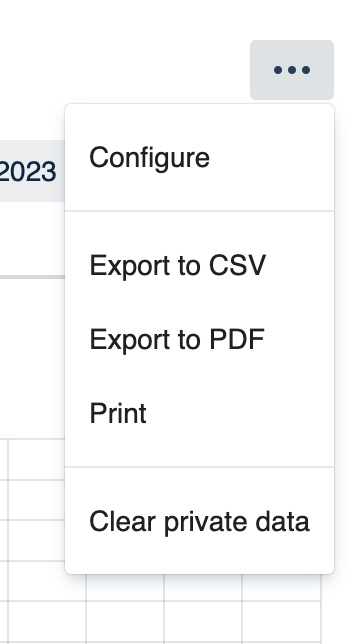Choose Export to PDF option
This screenshot has width=362, height=644.
[x=200, y=339]
